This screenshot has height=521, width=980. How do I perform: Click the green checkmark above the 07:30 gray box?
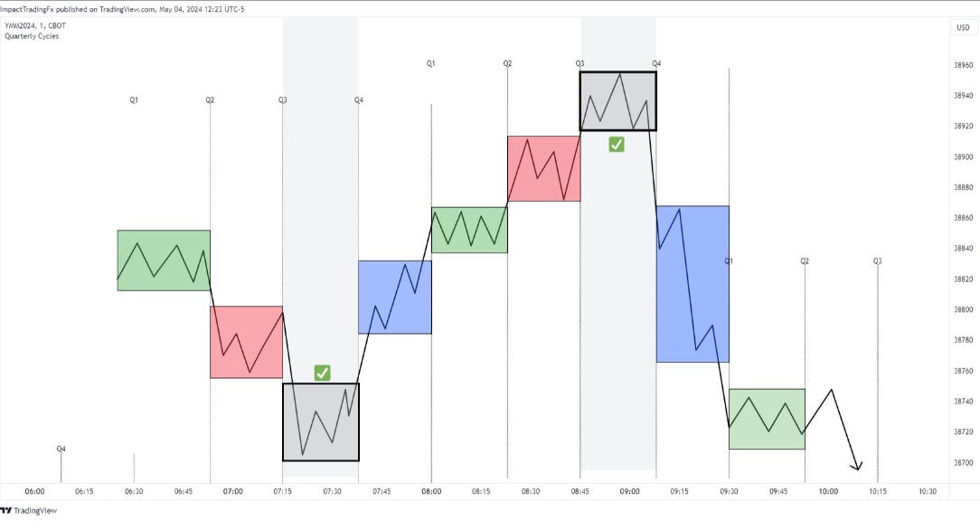(x=321, y=372)
